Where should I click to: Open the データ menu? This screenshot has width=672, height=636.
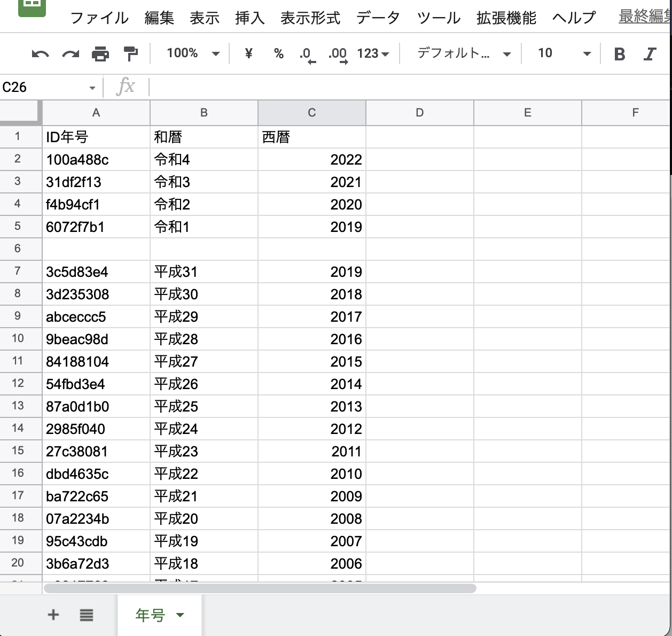pos(378,18)
